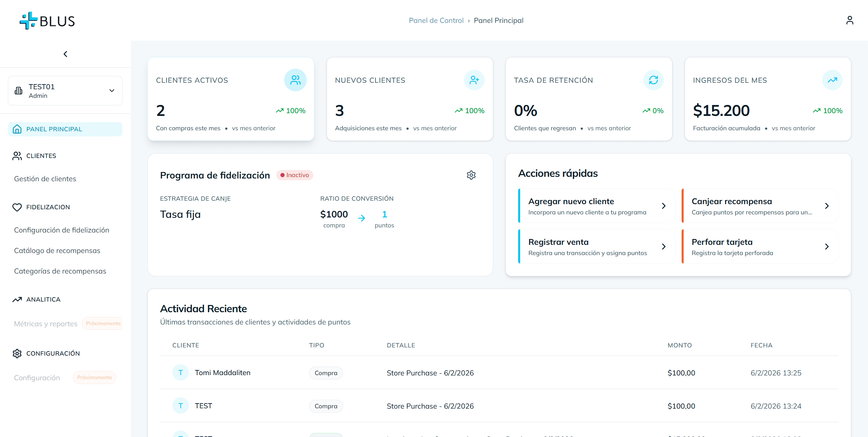This screenshot has height=437, width=868.
Task: Expand the TEST01 Admin account dropdown
Action: 65,91
